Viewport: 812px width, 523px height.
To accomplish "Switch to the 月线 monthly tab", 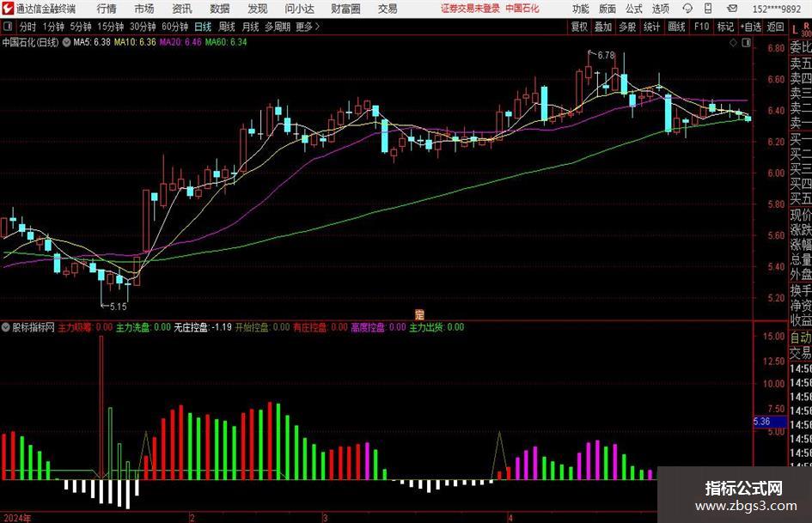I will click(251, 27).
